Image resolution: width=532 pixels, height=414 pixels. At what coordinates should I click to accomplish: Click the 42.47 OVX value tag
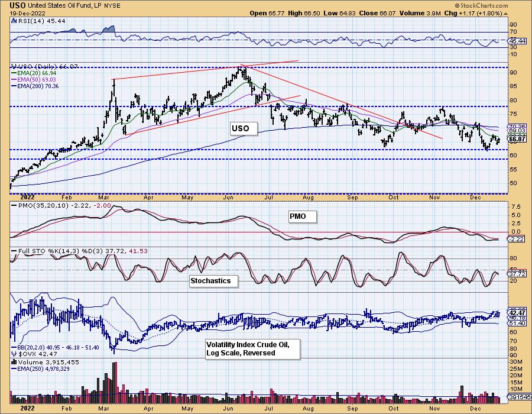[518, 313]
